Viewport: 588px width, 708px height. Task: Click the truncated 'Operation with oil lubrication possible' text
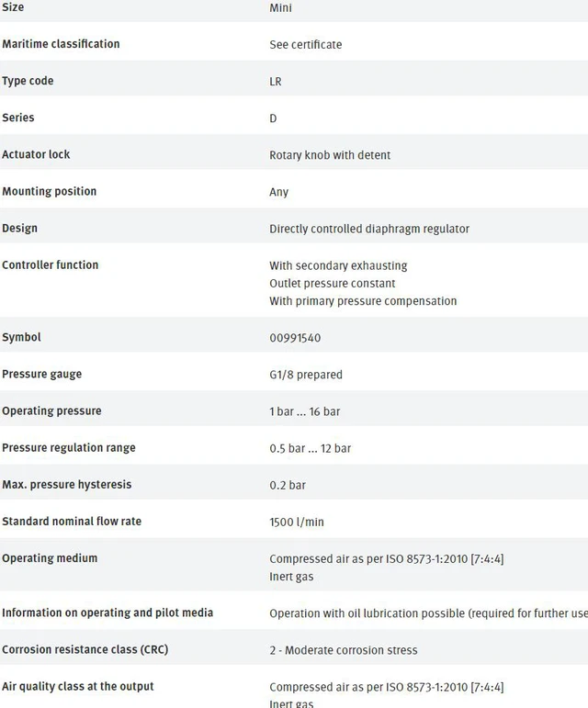pos(428,613)
